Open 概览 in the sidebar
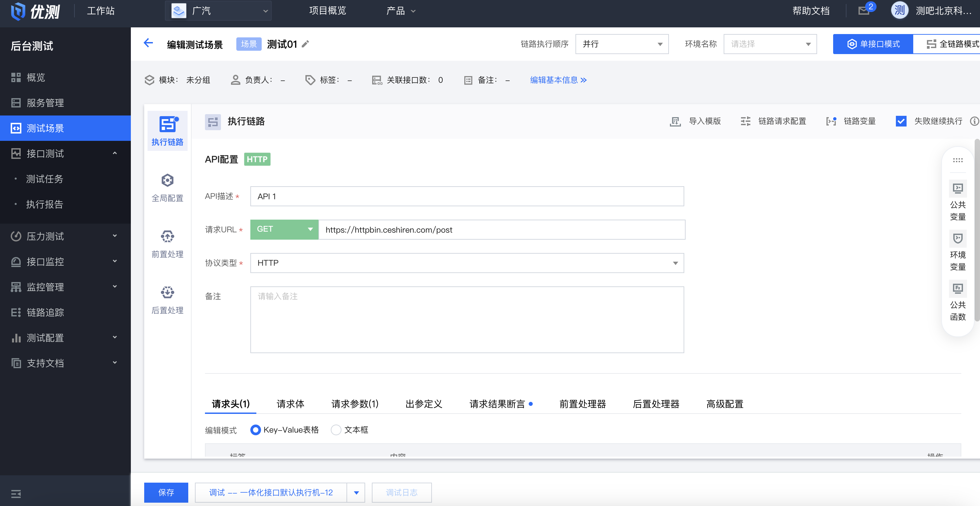 (65, 78)
